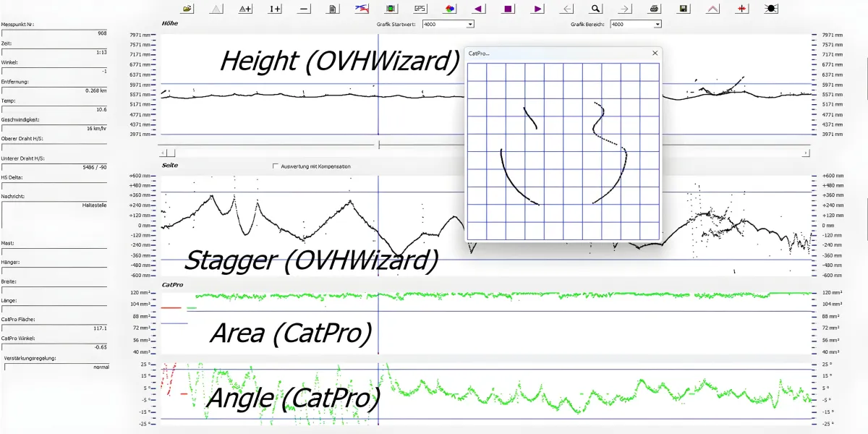Open the Grafik Bereich dropdown
This screenshot has width=868, height=434.
658,24
